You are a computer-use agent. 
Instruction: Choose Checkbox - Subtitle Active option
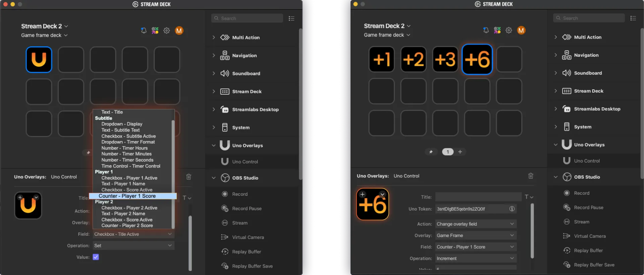128,136
